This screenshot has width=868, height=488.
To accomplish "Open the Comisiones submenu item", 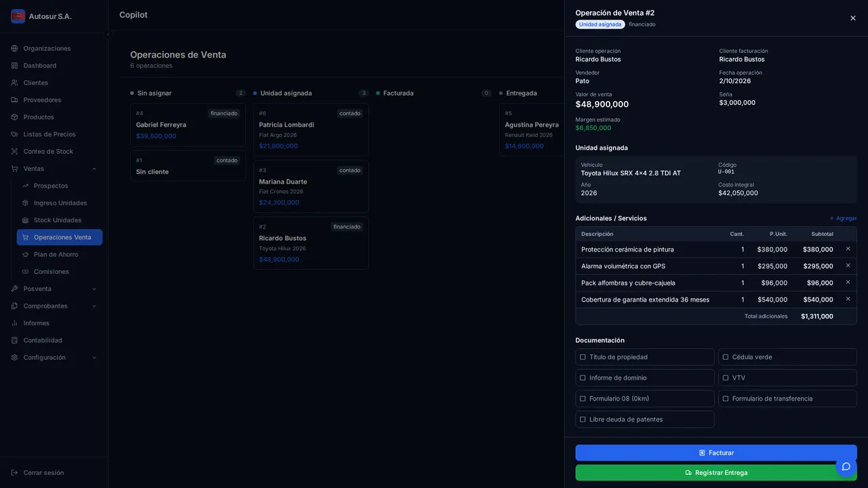I will (60, 272).
